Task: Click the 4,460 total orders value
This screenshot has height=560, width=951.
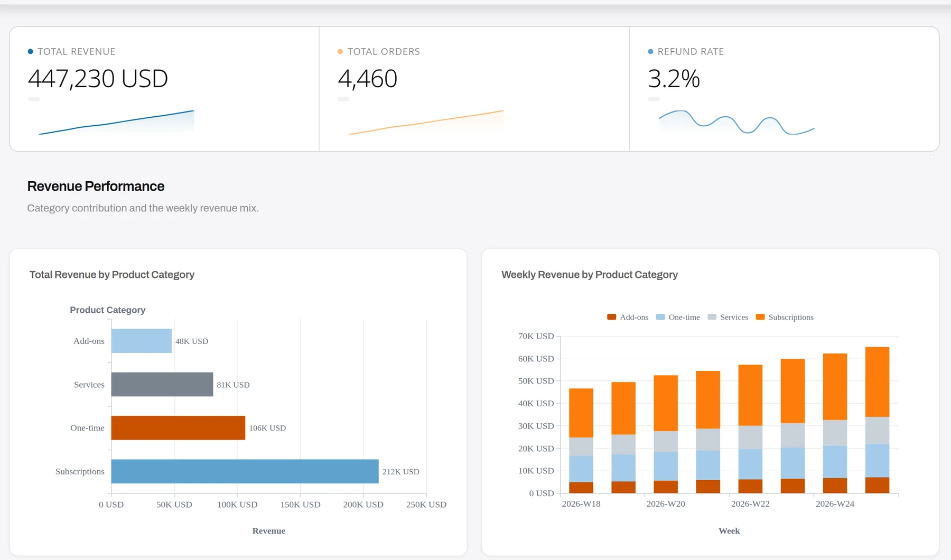Action: coord(368,79)
